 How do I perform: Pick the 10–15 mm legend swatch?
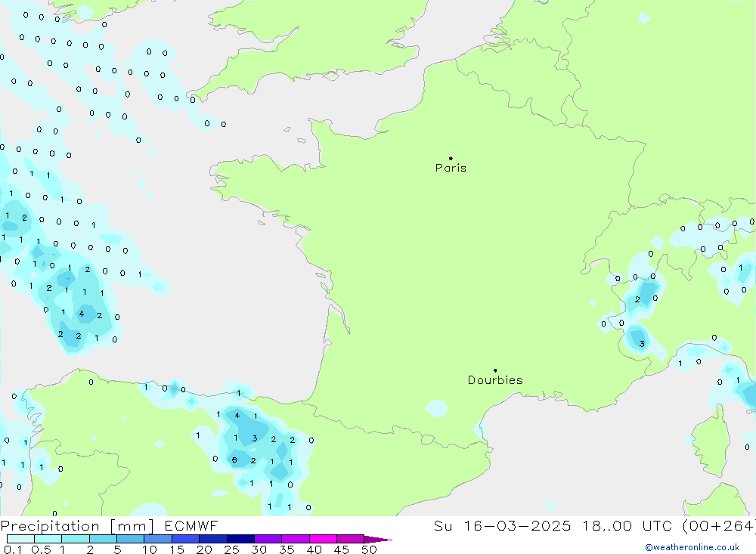(x=158, y=539)
